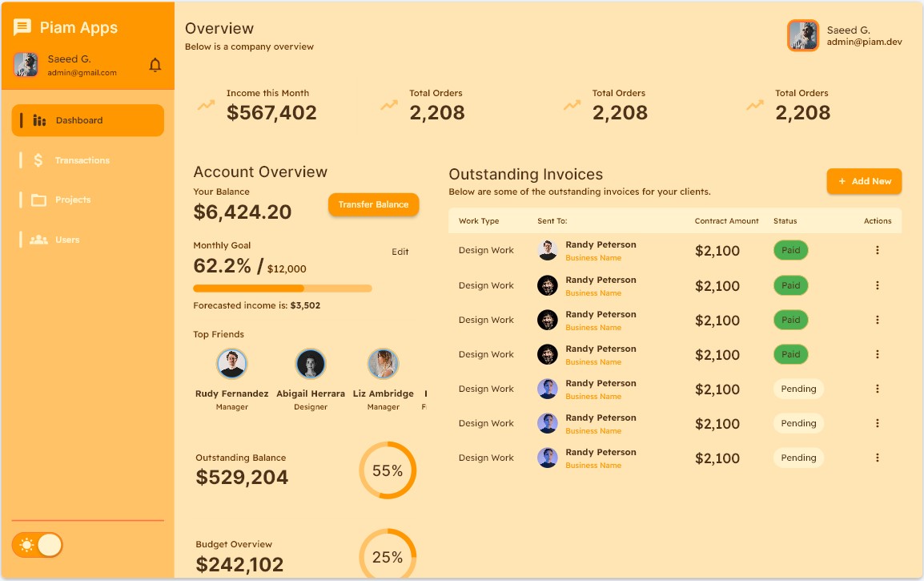Select Abigail Herrara's profile picture
924x581 pixels.
point(311,364)
